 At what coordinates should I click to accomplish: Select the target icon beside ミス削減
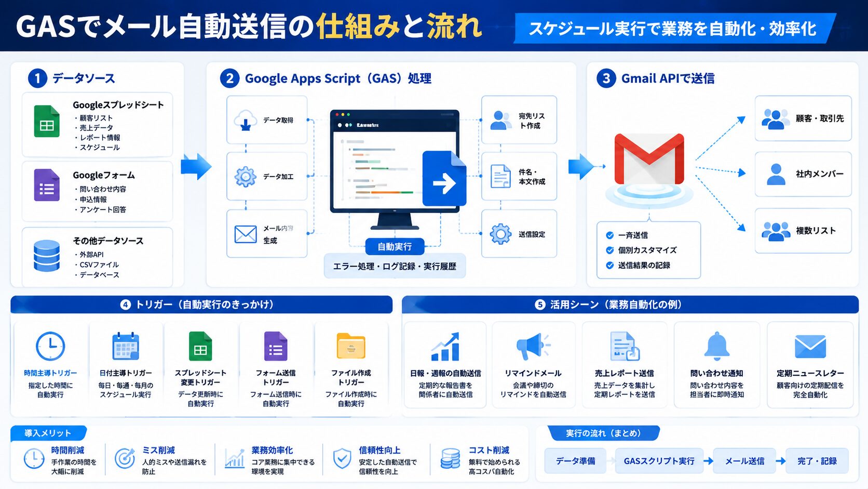point(125,458)
